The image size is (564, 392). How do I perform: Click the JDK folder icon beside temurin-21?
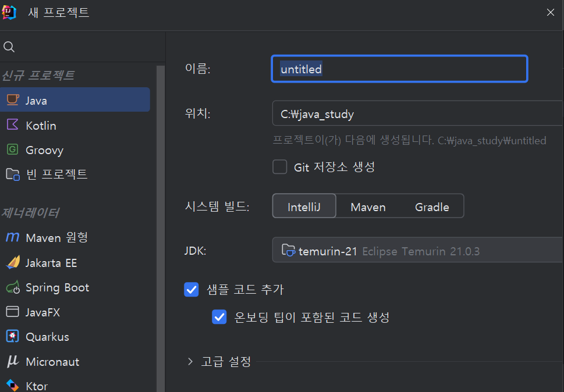(x=288, y=250)
